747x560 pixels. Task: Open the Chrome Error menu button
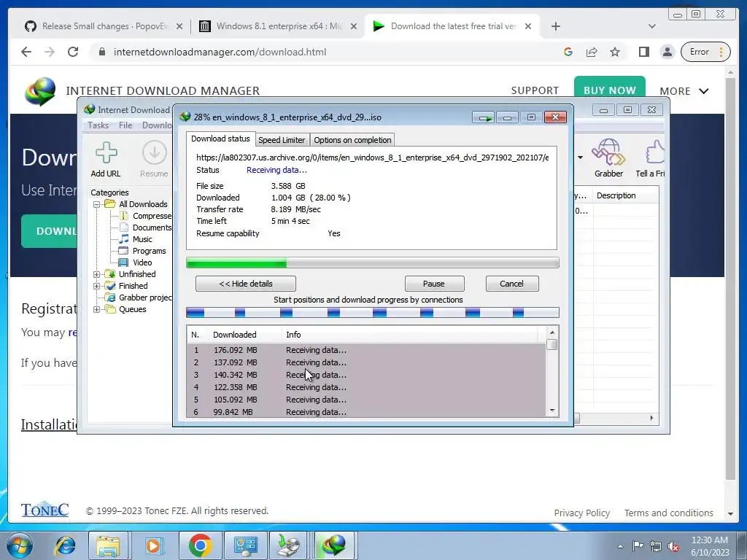tap(705, 52)
